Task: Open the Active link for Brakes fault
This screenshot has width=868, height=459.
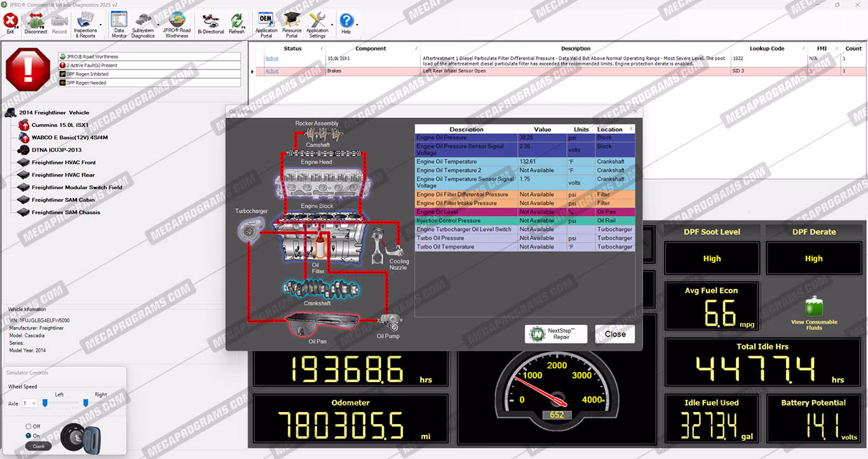Action: 271,71
